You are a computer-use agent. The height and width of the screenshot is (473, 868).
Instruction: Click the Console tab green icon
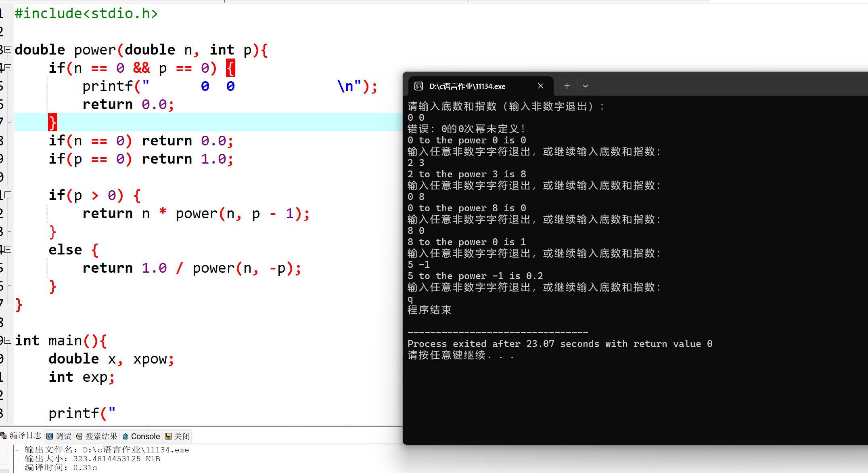pos(125,436)
